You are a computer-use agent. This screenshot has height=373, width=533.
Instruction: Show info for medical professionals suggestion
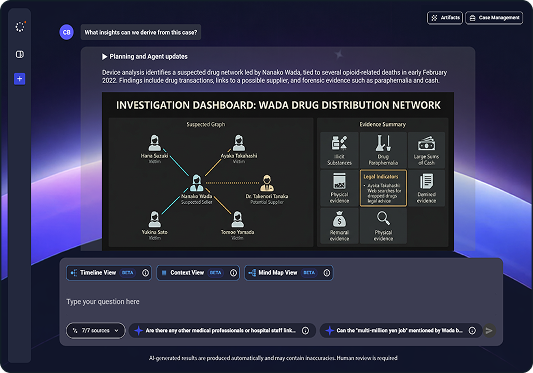[305, 330]
